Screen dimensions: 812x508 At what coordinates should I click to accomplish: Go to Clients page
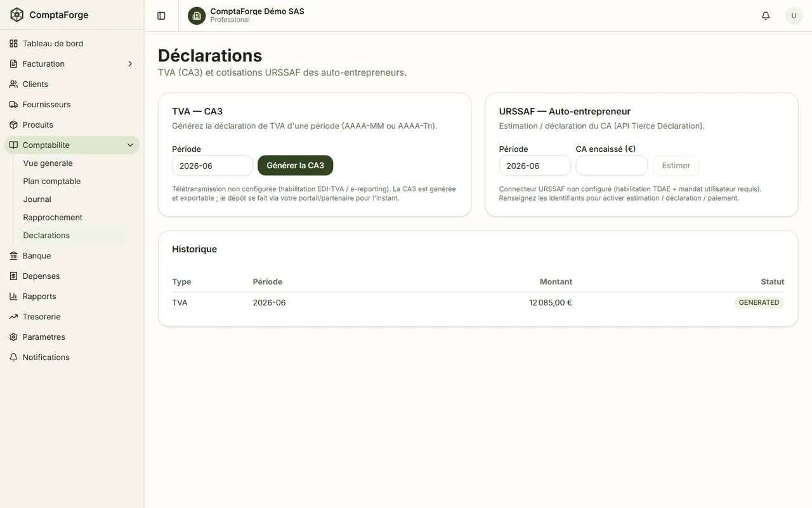point(72,84)
